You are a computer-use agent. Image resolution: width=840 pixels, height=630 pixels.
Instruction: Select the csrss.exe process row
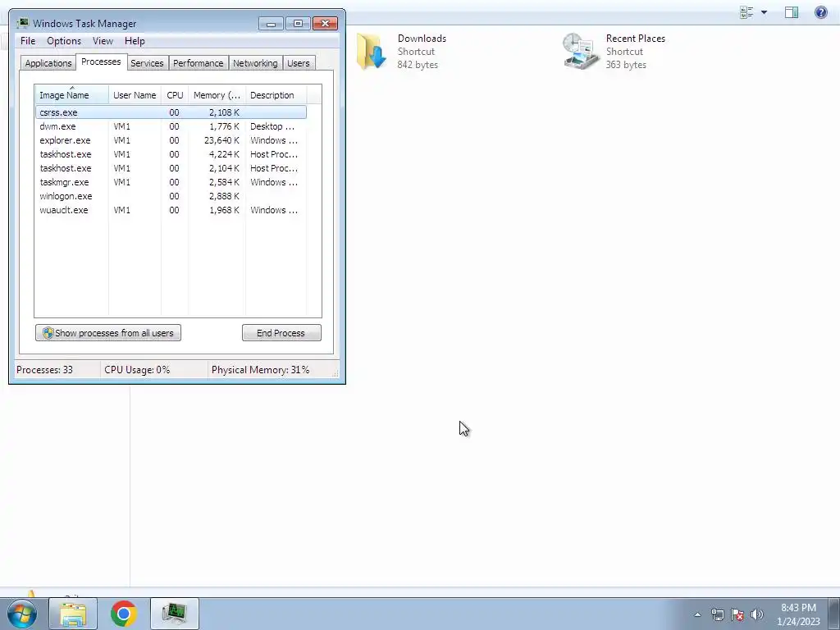(x=171, y=112)
